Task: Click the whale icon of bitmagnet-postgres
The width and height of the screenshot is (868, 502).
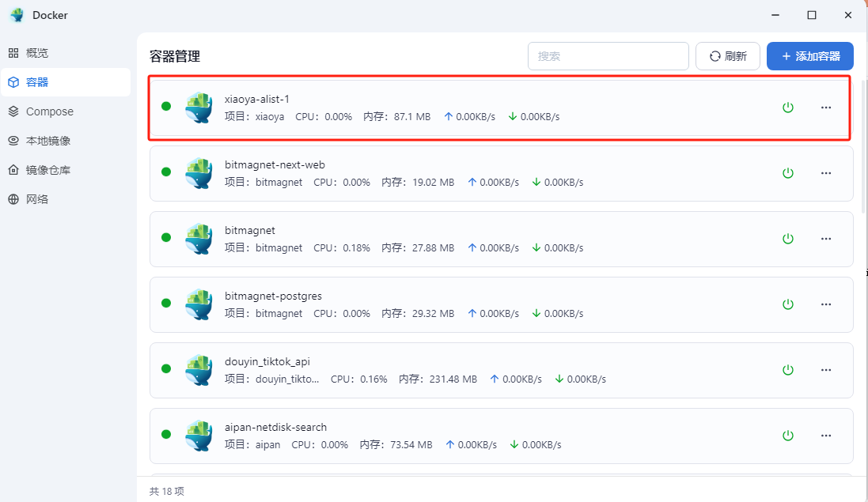Action: (x=199, y=304)
